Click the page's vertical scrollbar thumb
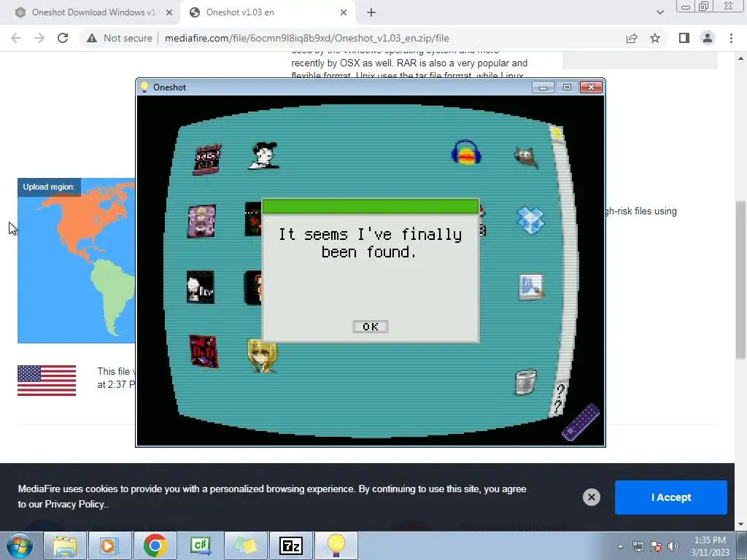 (740, 280)
